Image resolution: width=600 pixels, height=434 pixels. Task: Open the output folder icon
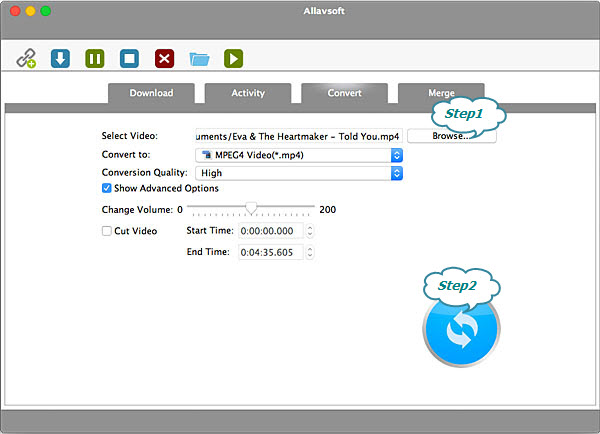(199, 59)
